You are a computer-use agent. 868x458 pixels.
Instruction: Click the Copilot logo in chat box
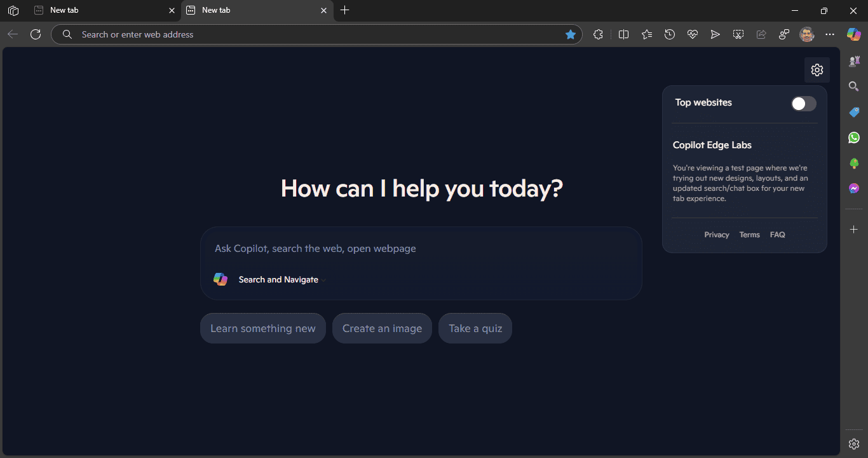[x=220, y=279]
